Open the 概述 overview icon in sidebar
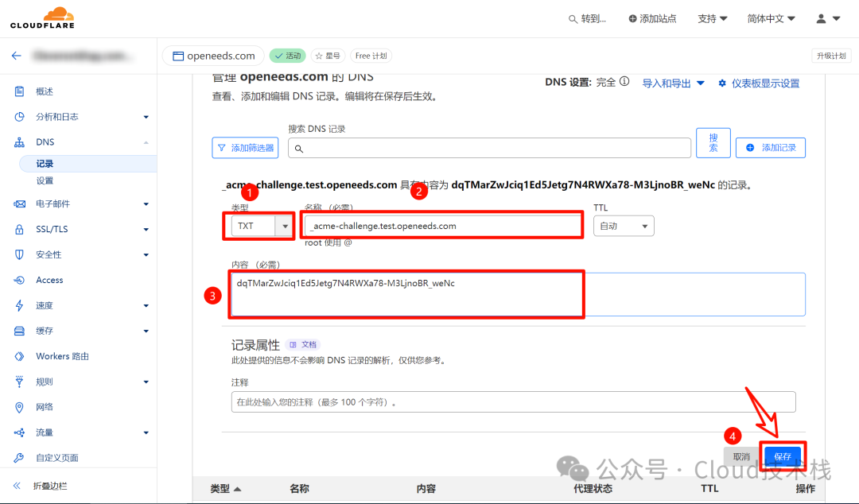 (x=19, y=91)
